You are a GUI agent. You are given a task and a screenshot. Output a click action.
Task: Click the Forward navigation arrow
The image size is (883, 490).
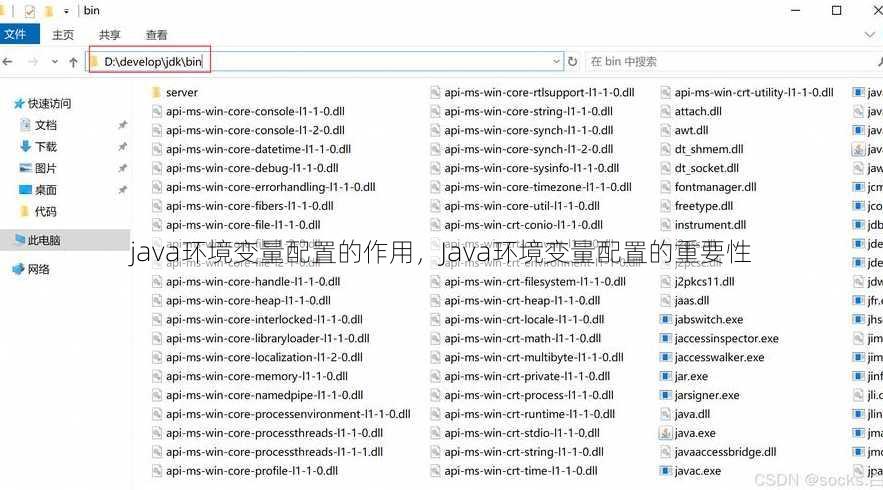33,62
